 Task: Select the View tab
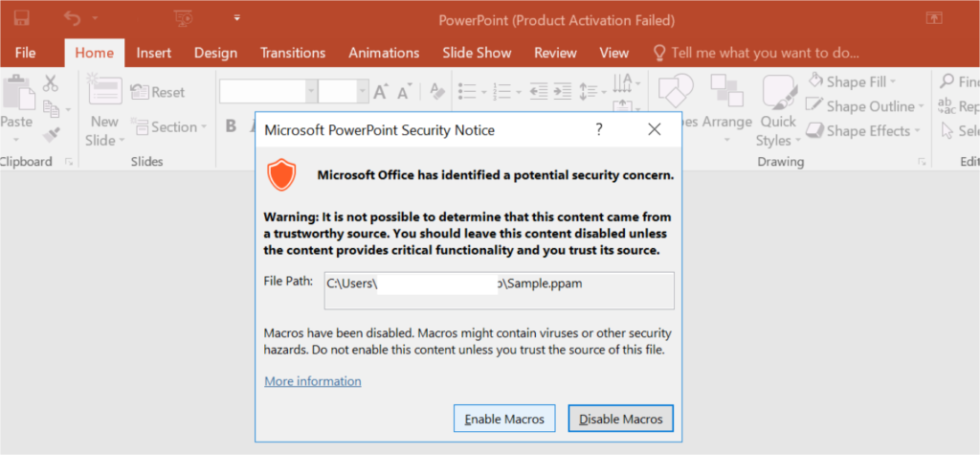(613, 54)
